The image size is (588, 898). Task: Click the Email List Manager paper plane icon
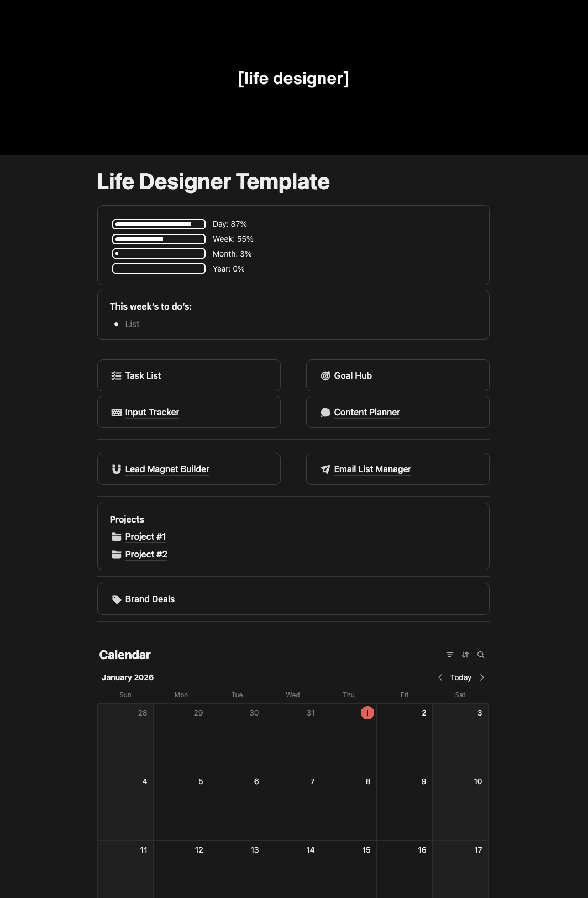click(326, 469)
